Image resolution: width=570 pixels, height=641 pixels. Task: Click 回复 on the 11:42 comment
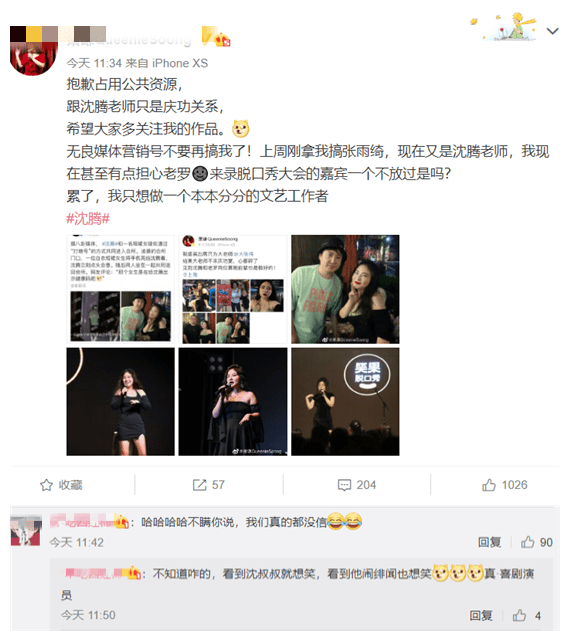(x=489, y=542)
